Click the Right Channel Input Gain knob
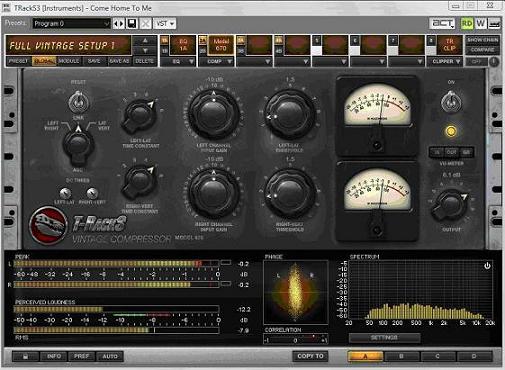 [x=214, y=193]
